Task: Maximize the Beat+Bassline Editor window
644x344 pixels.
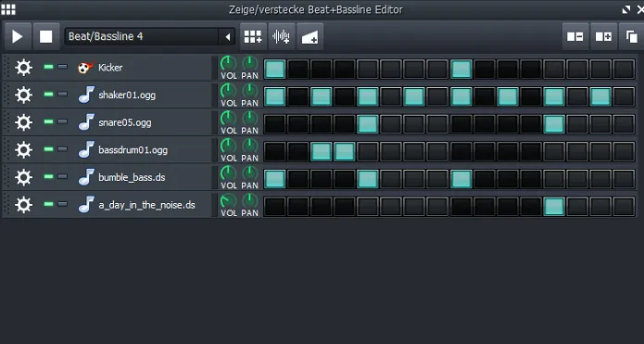Action: pyautogui.click(x=625, y=9)
